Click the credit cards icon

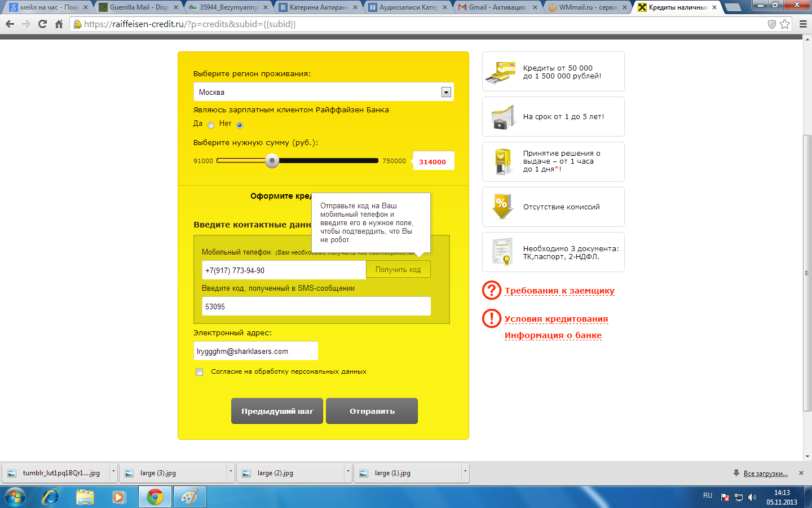tap(501, 72)
